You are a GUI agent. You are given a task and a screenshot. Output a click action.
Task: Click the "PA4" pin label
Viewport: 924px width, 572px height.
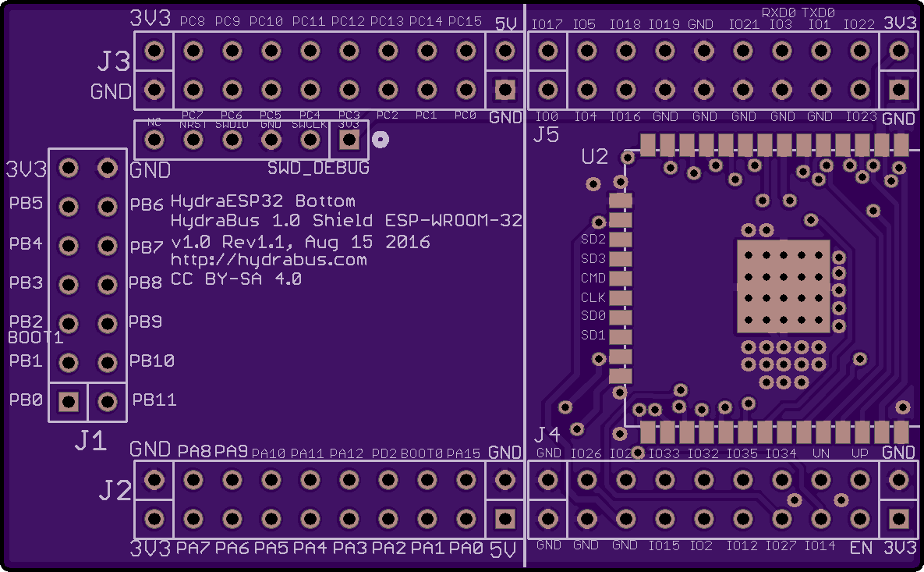click(310, 549)
